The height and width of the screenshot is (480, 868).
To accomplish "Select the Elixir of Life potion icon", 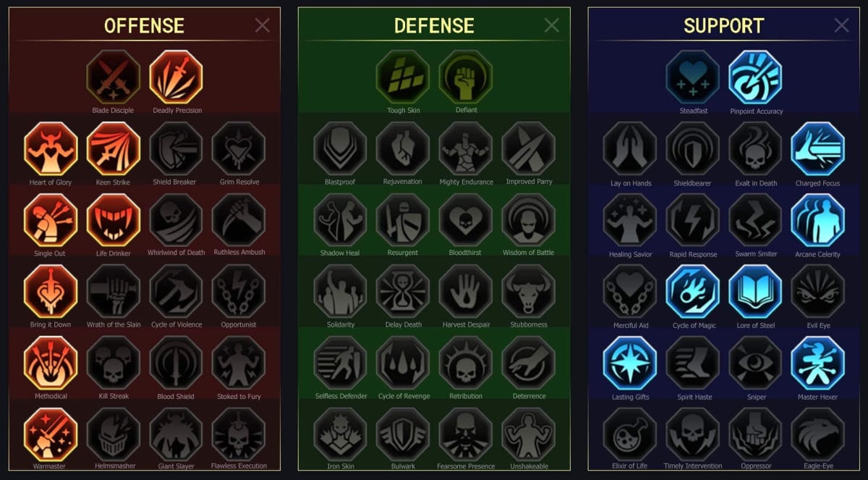I will (630, 434).
